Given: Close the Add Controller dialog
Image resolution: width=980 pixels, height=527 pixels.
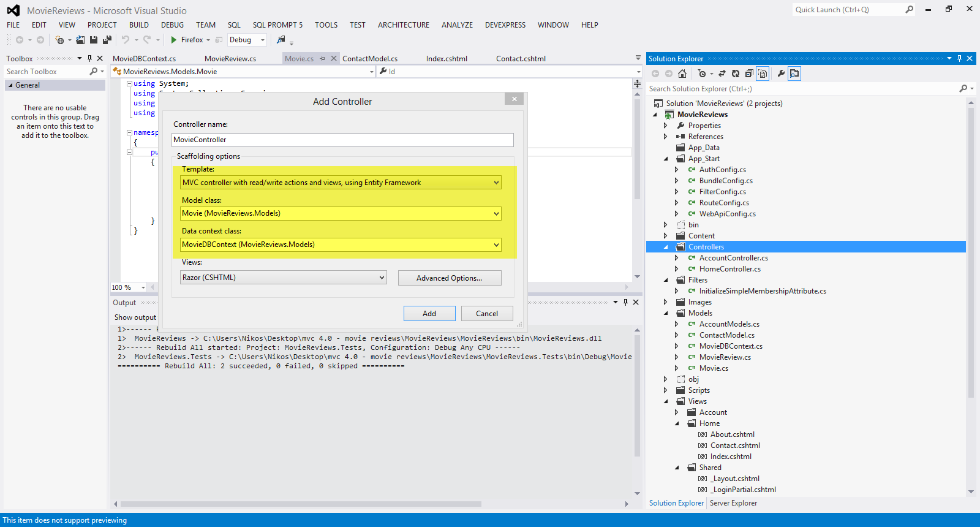Looking at the screenshot, I should tap(514, 99).
